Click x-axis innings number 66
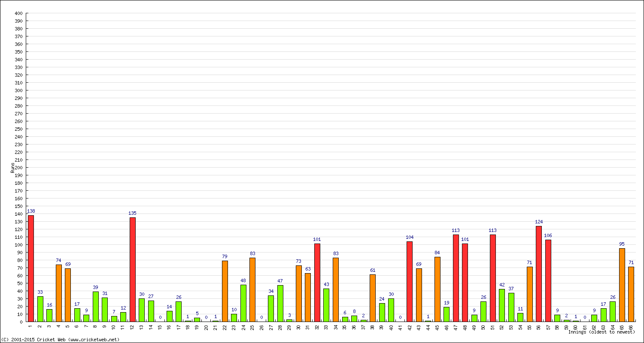The height and width of the screenshot is (343, 644). [631, 327]
